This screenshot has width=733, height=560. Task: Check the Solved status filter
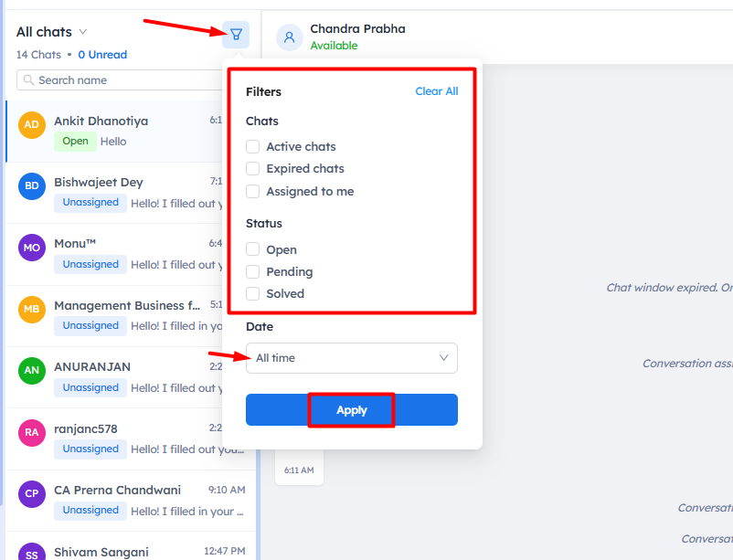pyautogui.click(x=253, y=294)
